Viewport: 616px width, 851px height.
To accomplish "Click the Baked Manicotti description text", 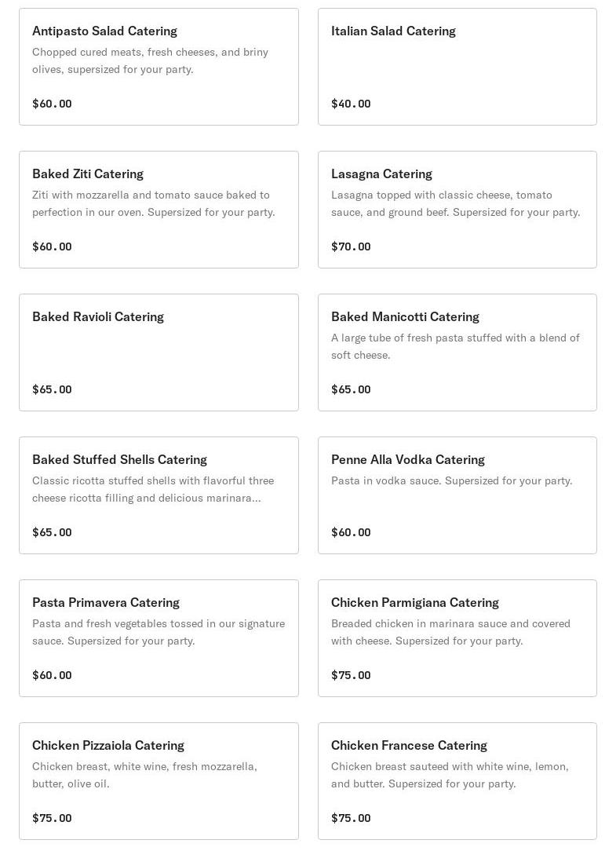I will click(455, 346).
